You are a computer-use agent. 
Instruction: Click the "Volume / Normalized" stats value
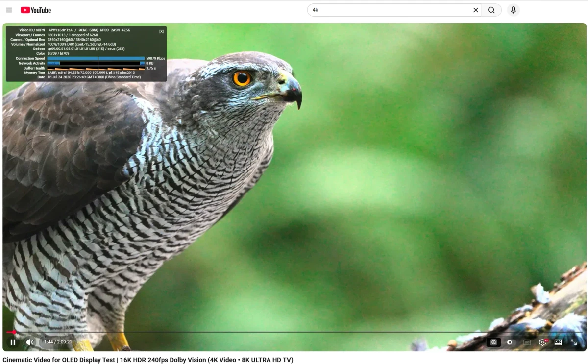81,44
